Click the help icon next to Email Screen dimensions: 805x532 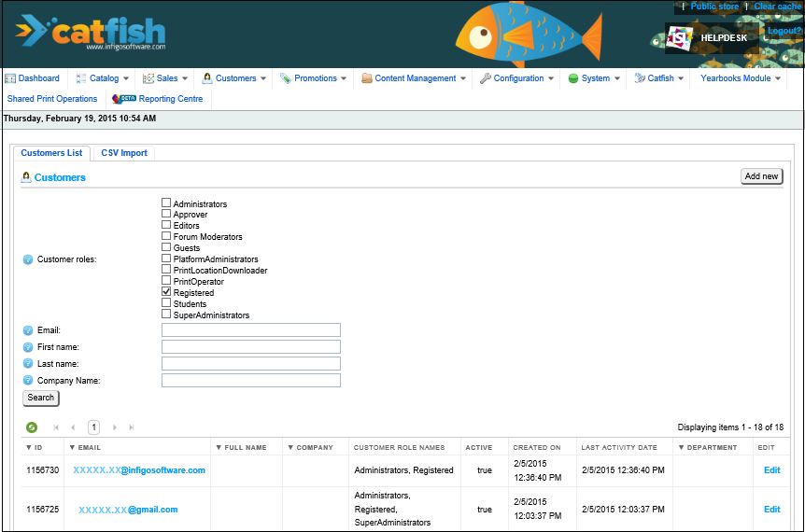click(x=28, y=330)
